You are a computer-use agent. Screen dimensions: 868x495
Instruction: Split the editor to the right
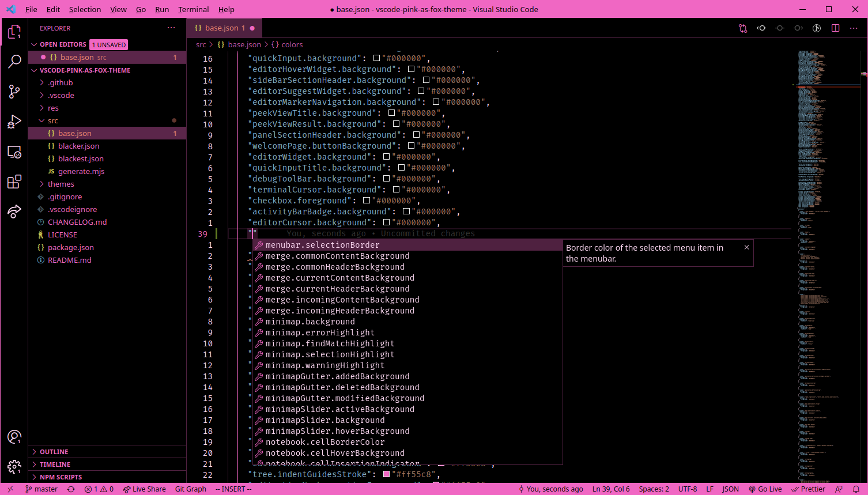[x=835, y=28]
